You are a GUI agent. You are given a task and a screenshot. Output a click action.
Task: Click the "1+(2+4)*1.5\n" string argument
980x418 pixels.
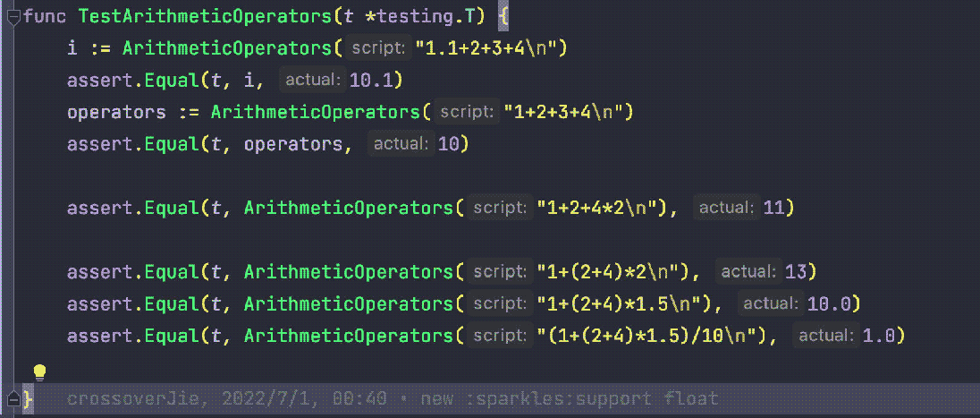[623, 304]
